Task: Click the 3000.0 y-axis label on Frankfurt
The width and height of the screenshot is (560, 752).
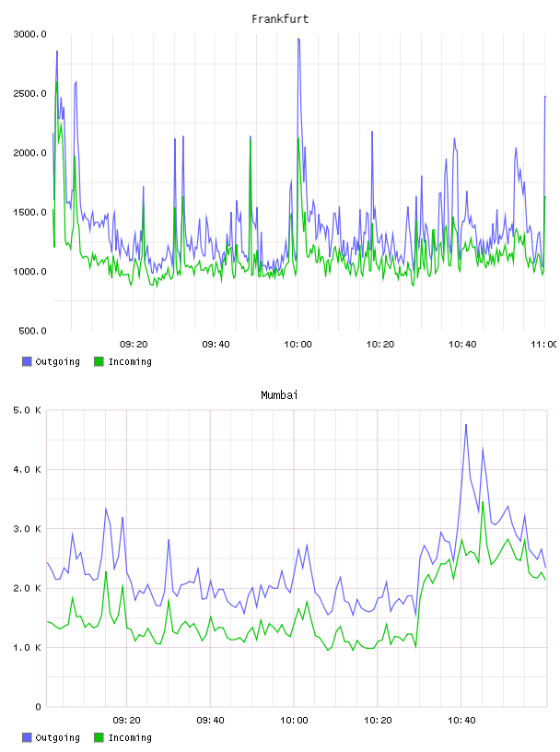Action: 29,34
